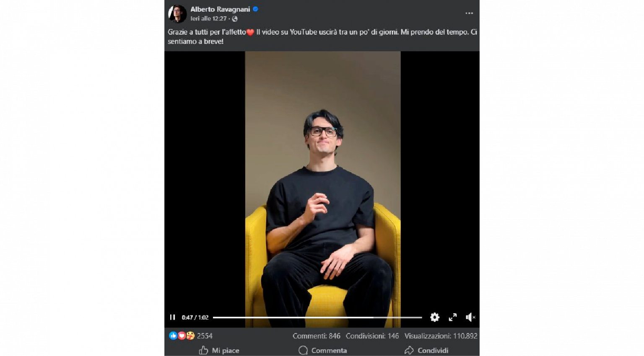Open post timestamp Ieri alle 12:27
The image size is (644, 356).
click(208, 19)
